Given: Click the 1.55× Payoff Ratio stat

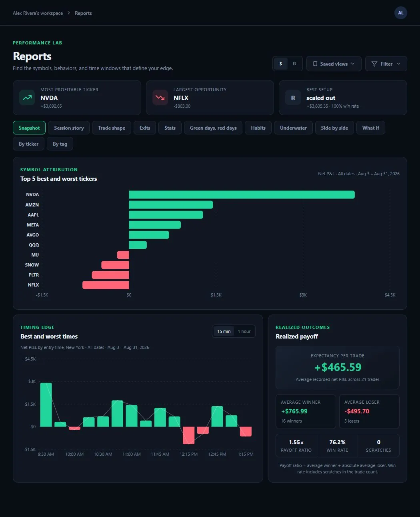Looking at the screenshot, I should click(x=296, y=446).
